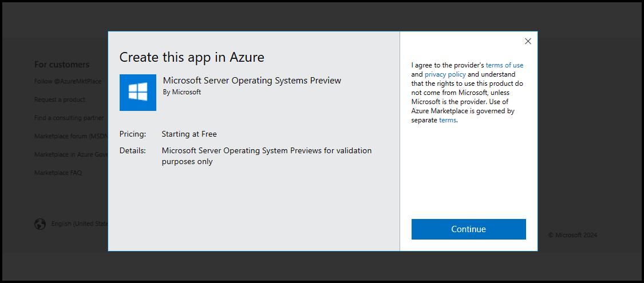The width and height of the screenshot is (644, 283).
Task: Open the privacy policy link
Action: [x=446, y=74]
